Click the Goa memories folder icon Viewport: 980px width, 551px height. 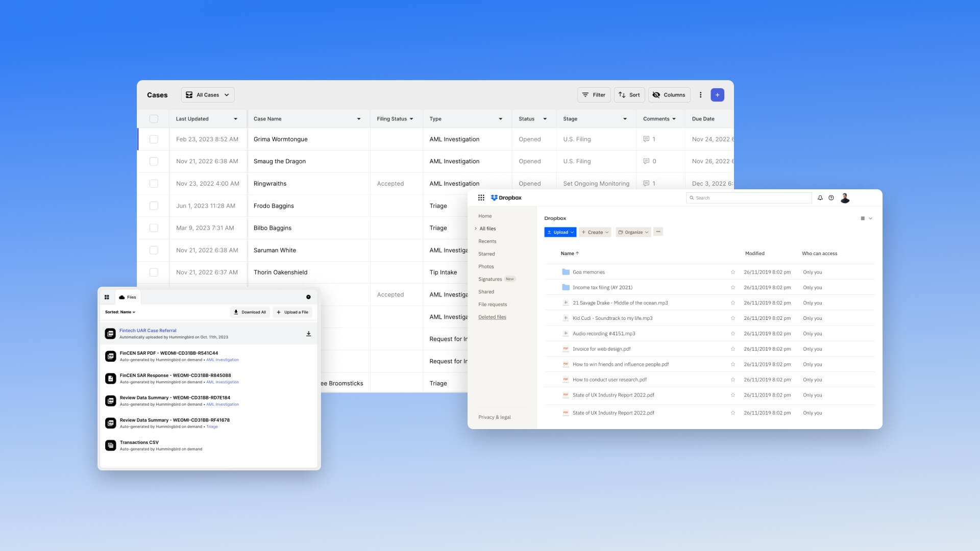(566, 272)
